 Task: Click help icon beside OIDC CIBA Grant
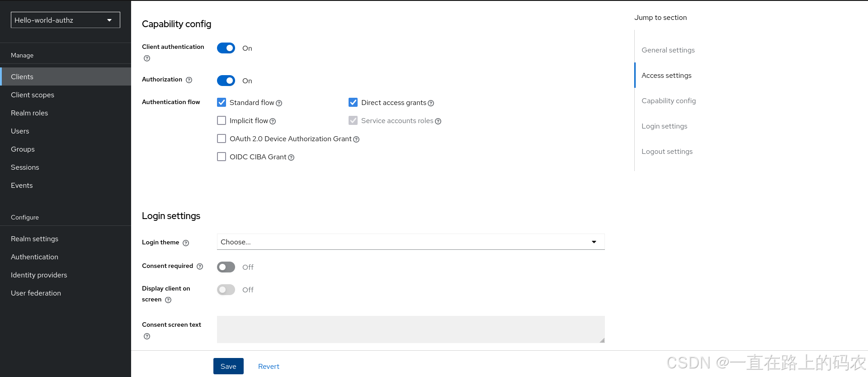click(291, 157)
